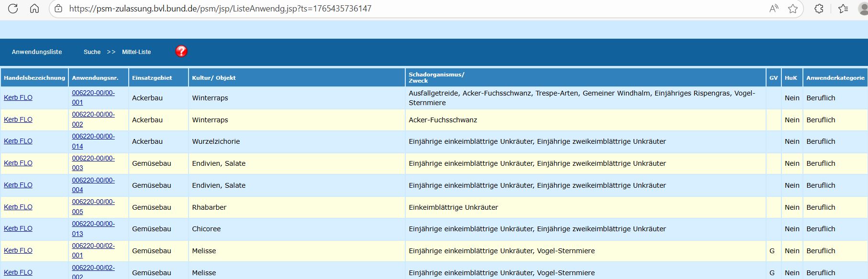Click the lone Acker-Fuchsschwanz purpose cell
The image size is (868, 279).
(586, 120)
